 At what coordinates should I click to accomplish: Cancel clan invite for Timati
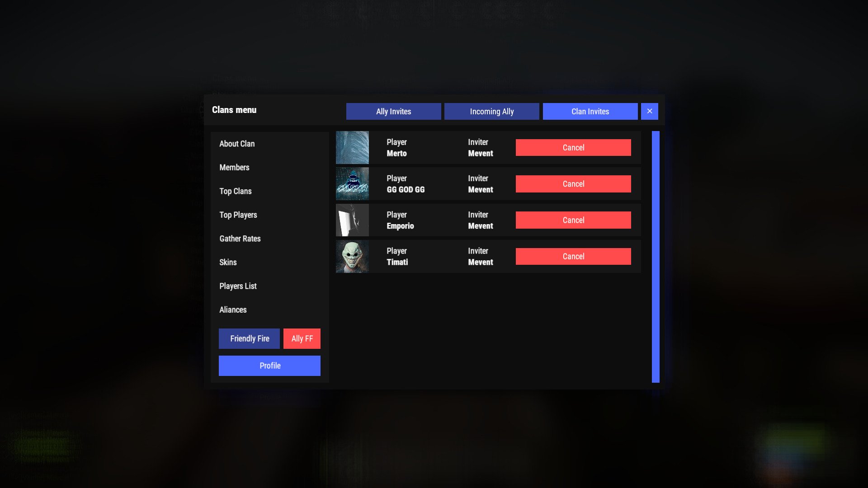573,256
